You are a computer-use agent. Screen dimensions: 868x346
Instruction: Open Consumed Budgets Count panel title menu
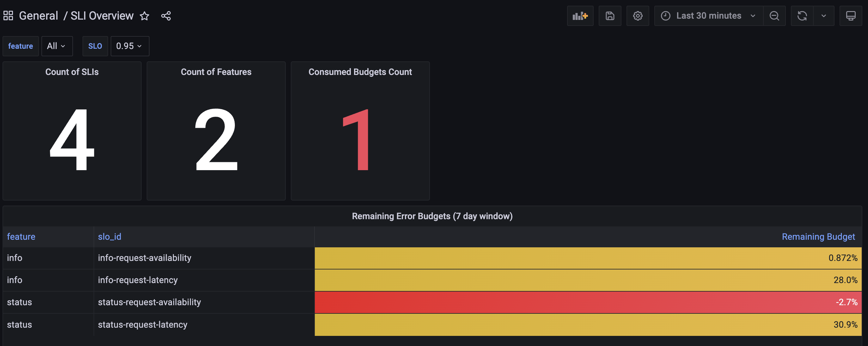click(x=360, y=72)
